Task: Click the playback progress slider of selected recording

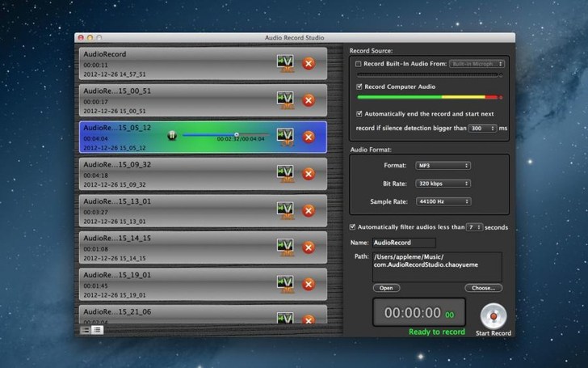Action: point(226,134)
